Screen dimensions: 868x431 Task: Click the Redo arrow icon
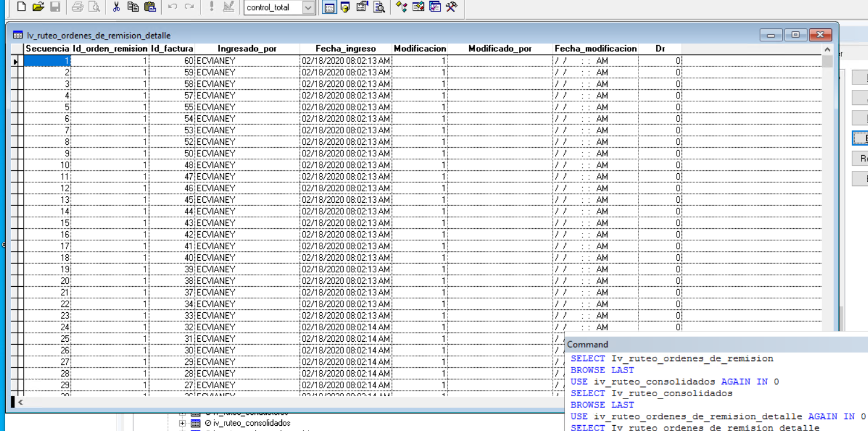pyautogui.click(x=189, y=7)
